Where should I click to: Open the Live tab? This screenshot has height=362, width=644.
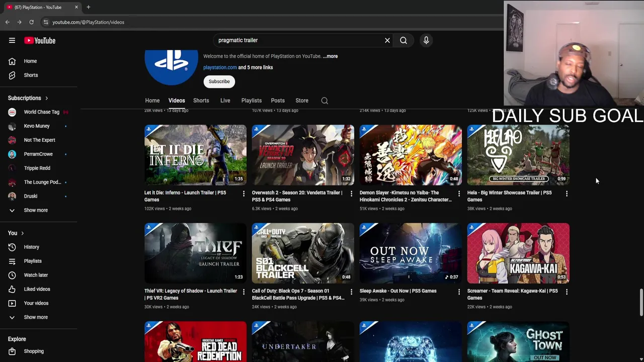tap(225, 101)
